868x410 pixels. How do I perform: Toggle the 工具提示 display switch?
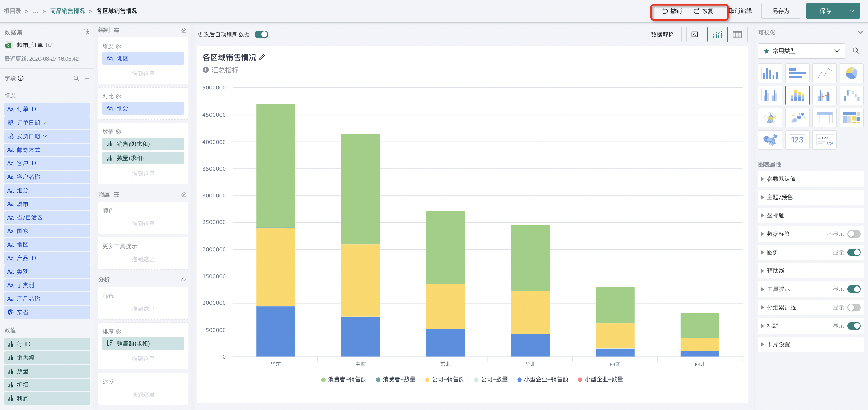coord(854,289)
